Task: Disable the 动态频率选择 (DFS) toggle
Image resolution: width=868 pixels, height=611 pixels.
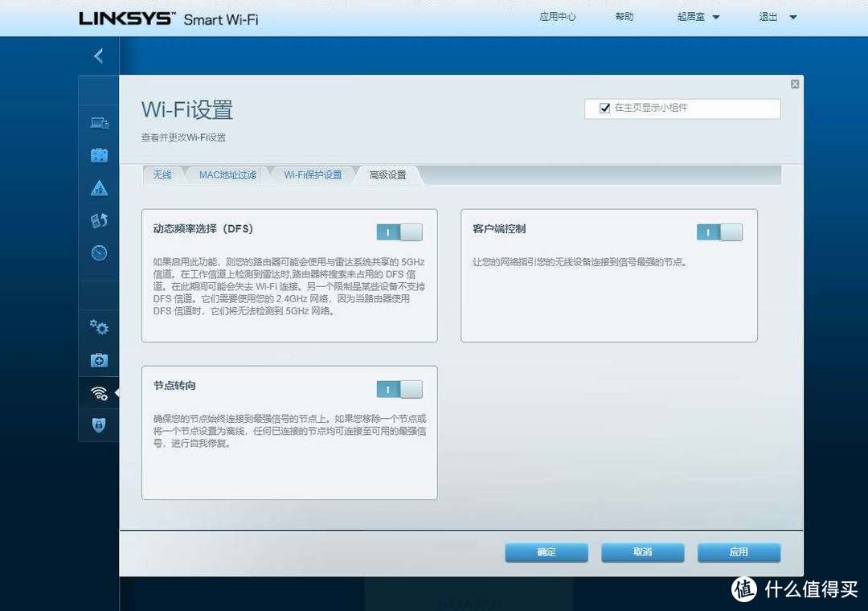Action: coord(399,232)
